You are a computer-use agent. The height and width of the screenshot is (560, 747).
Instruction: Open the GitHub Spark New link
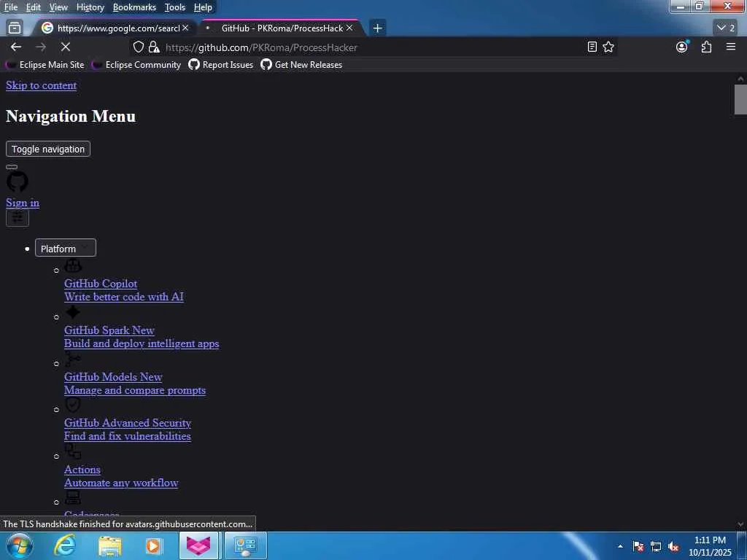click(109, 330)
